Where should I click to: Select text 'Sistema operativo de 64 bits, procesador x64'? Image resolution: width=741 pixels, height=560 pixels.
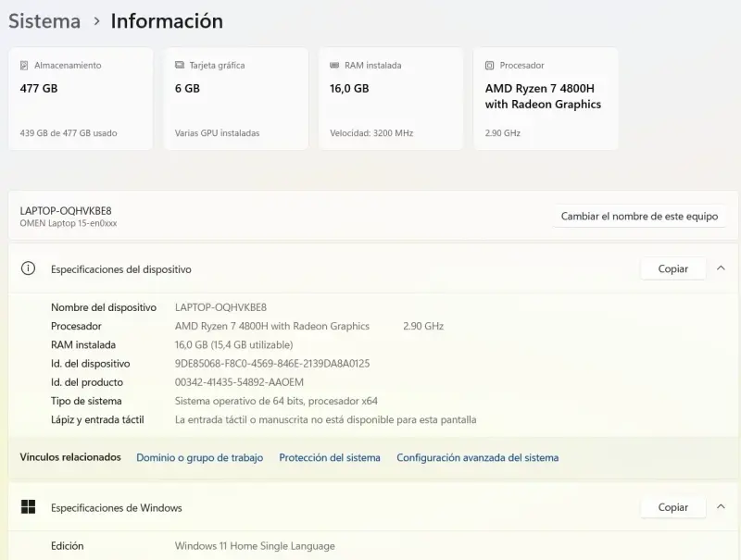pyautogui.click(x=276, y=402)
